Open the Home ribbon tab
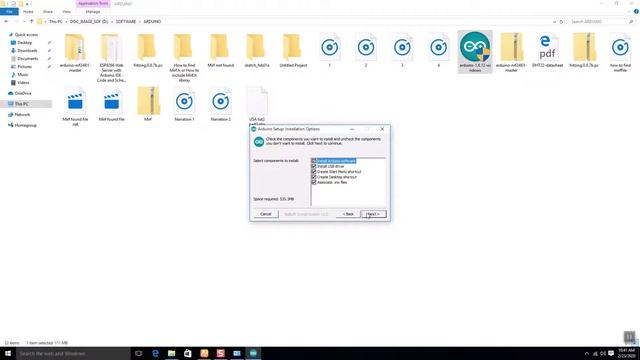 point(28,12)
